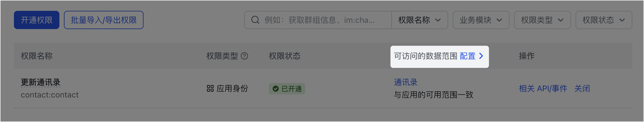The image size is (644, 122).
Task: Click the 应用身份 grid icon
Action: tap(210, 89)
